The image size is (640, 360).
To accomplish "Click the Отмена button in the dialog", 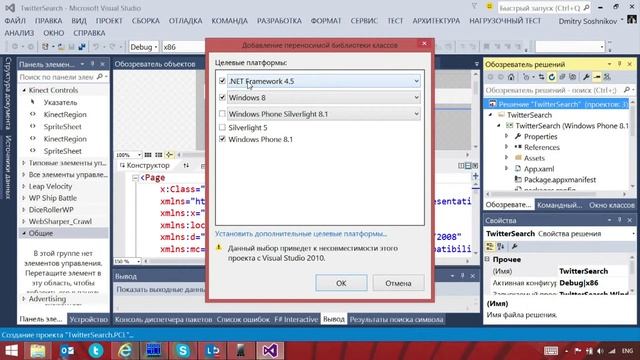I will pos(398,283).
